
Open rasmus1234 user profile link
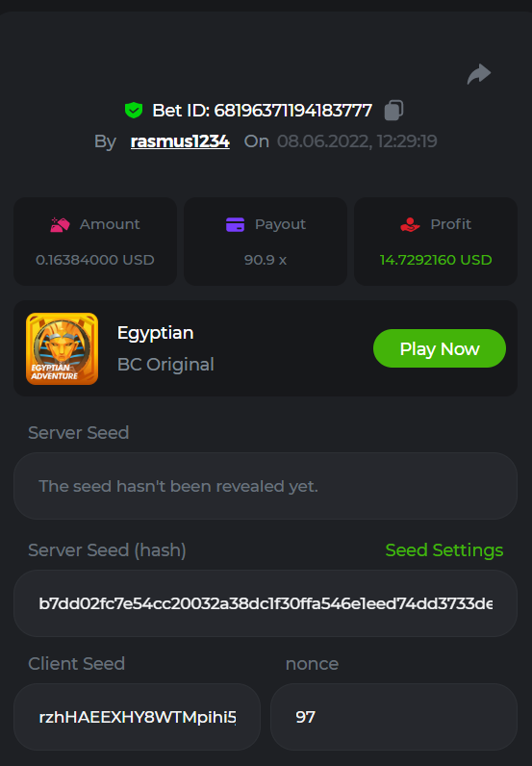point(180,141)
